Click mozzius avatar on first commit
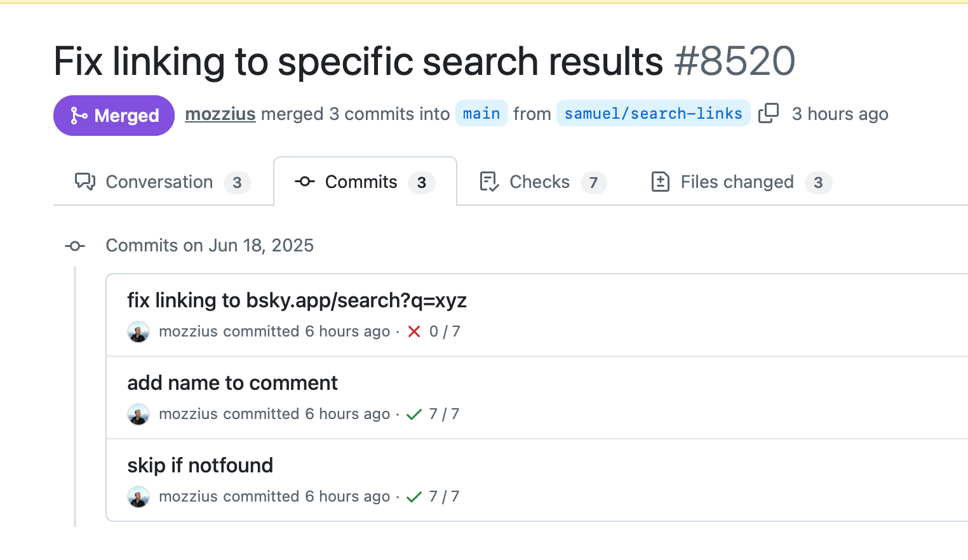This screenshot has width=968, height=560. [138, 331]
